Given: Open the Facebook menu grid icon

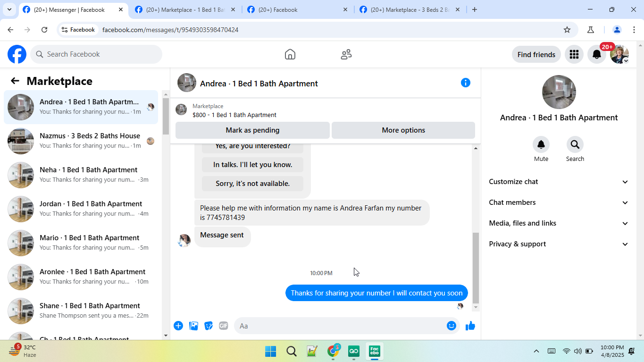Looking at the screenshot, I should (574, 54).
